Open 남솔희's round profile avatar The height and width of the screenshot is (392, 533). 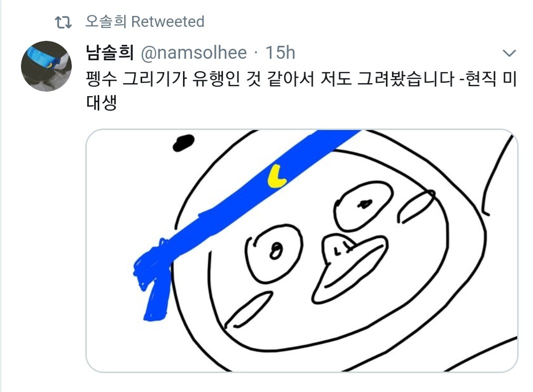pyautogui.click(x=46, y=66)
